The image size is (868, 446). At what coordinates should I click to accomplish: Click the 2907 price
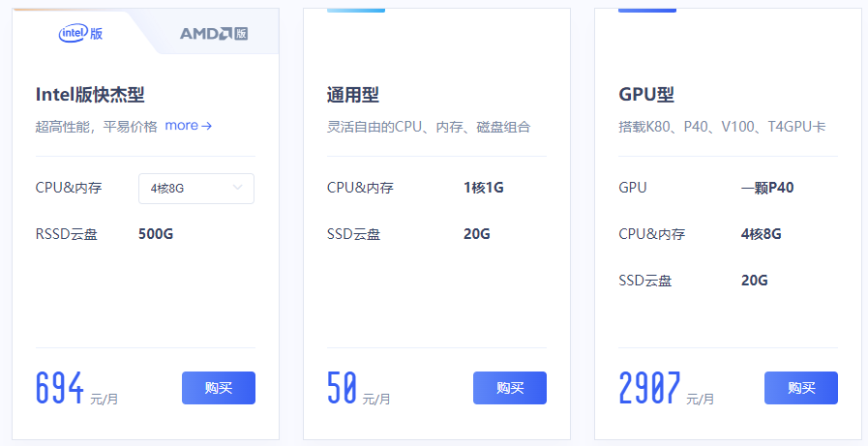[649, 387]
